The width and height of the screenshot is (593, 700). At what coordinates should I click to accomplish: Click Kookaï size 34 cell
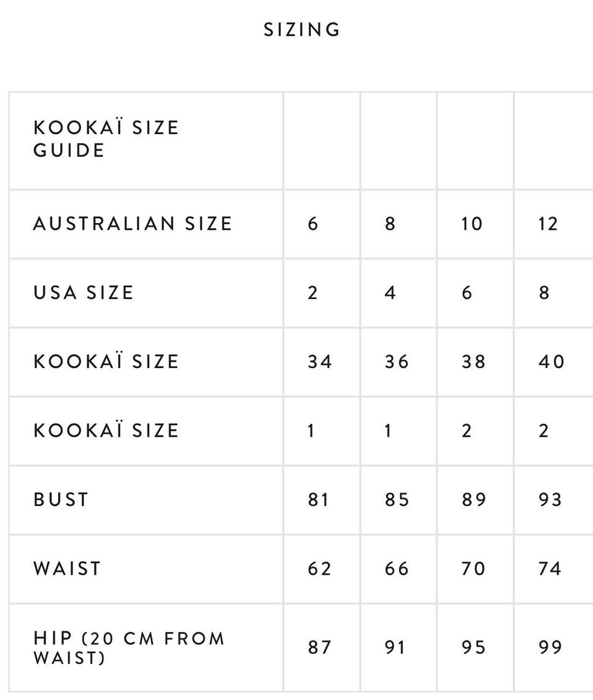coord(320,362)
